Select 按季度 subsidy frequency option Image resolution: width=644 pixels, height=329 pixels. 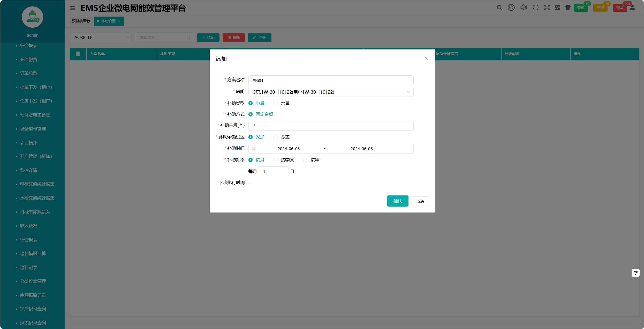pos(276,160)
